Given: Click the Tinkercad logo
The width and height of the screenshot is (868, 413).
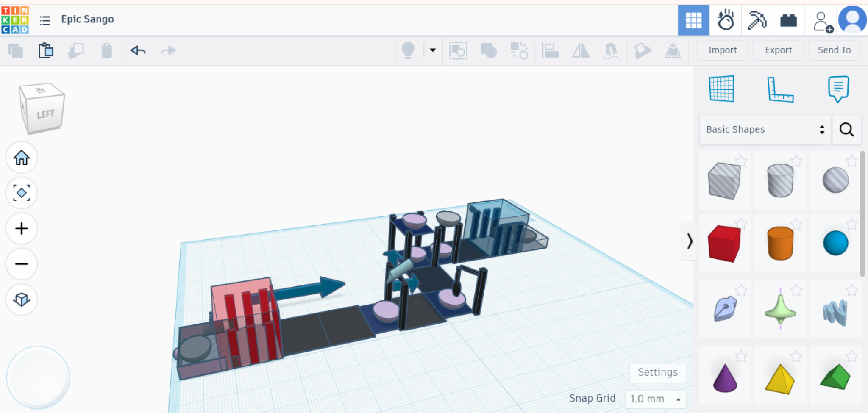Looking at the screenshot, I should click(15, 20).
